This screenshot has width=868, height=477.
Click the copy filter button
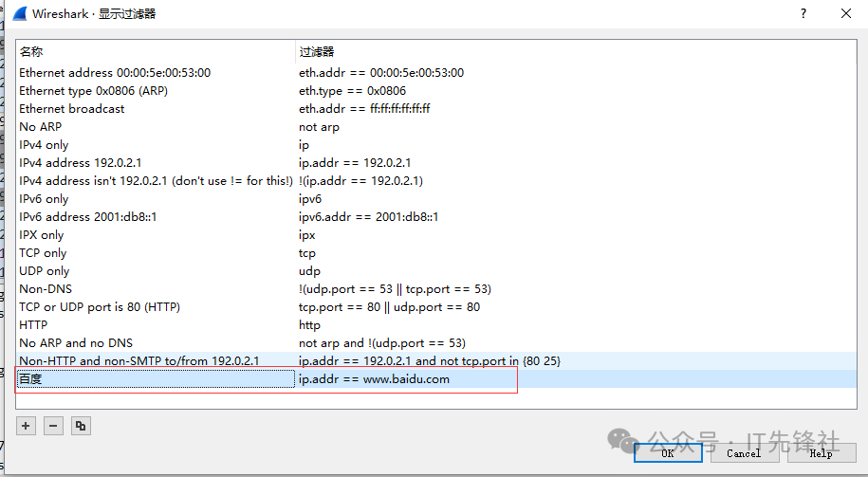[81, 426]
